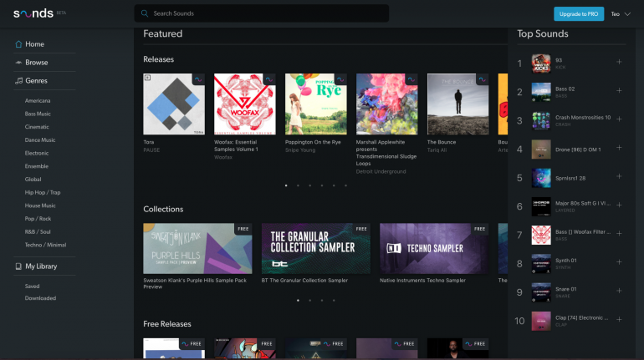
Task: Click waveform badge on The Bounce cover
Action: click(x=483, y=79)
